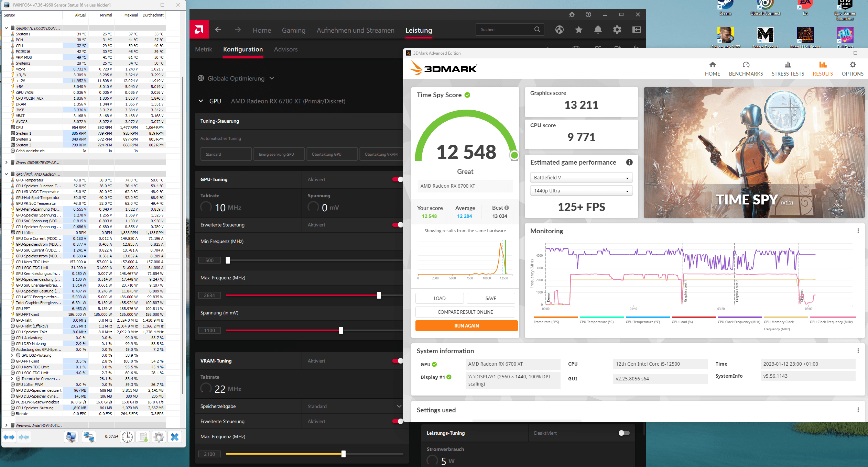Click the estimated game performance info icon

pyautogui.click(x=629, y=162)
